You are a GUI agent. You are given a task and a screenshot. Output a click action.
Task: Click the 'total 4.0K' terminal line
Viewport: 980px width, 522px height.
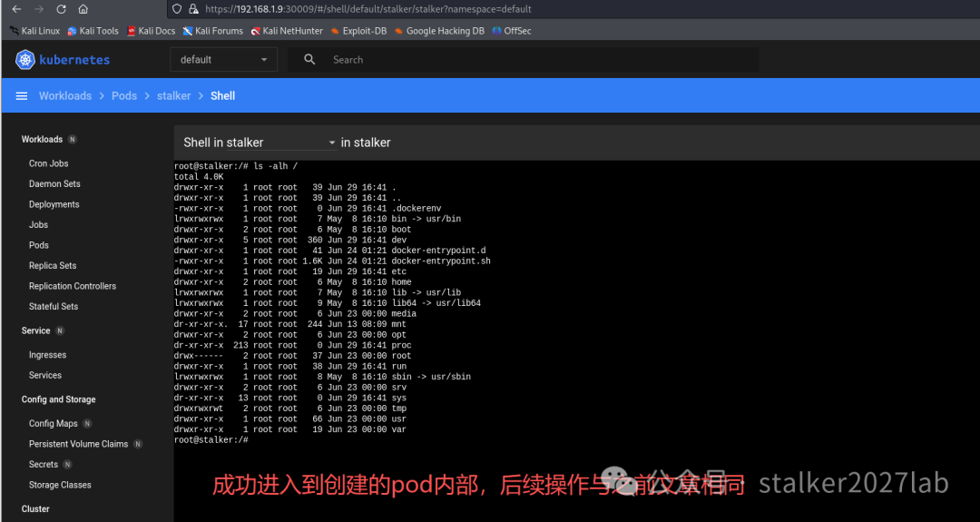[199, 177]
